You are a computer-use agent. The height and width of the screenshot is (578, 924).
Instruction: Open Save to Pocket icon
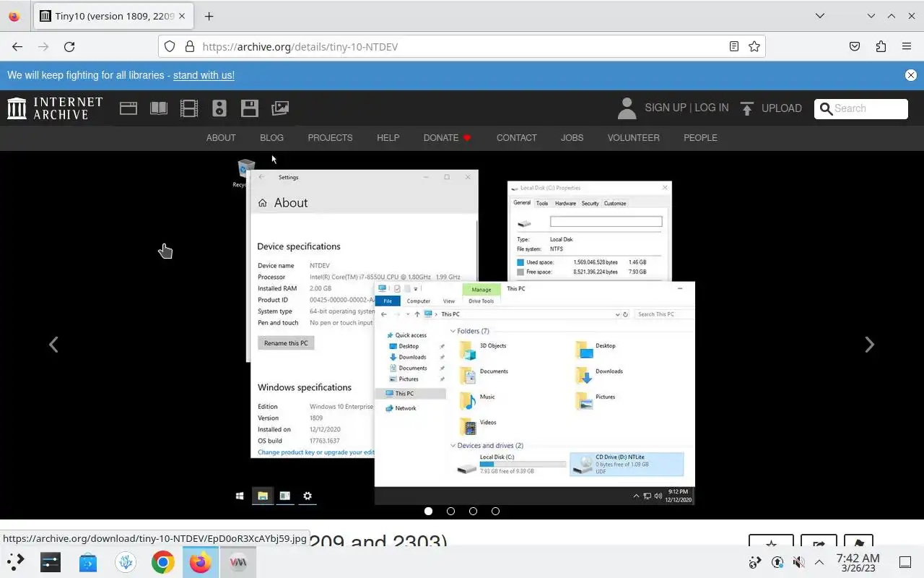(855, 46)
